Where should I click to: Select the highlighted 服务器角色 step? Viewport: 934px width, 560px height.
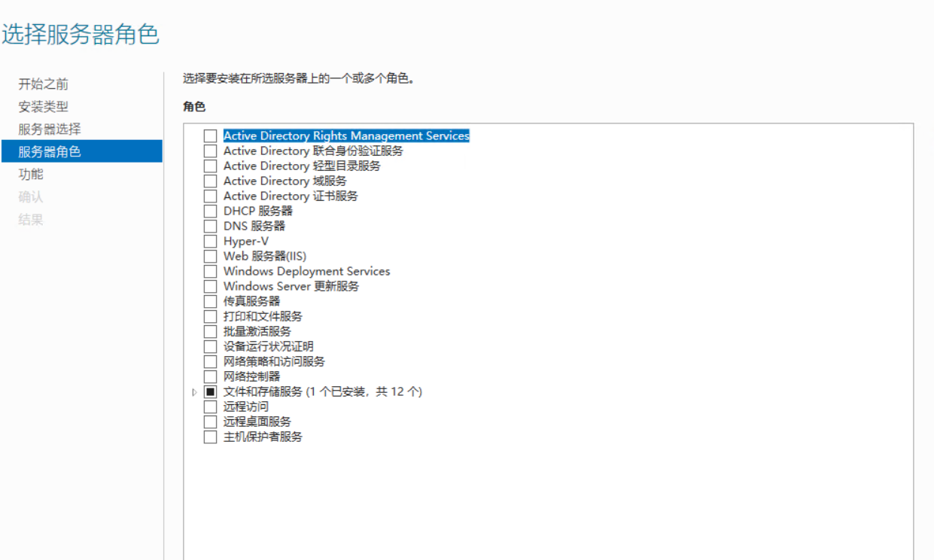point(81,151)
